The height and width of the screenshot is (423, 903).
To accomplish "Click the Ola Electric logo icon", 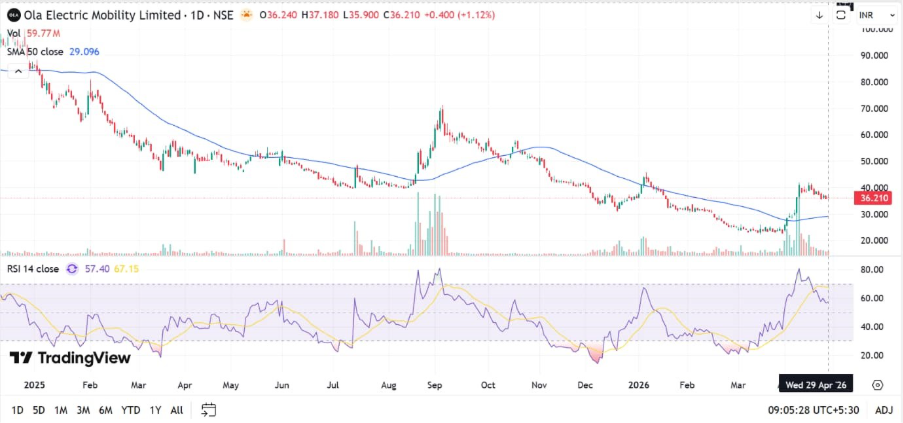I will click(13, 15).
